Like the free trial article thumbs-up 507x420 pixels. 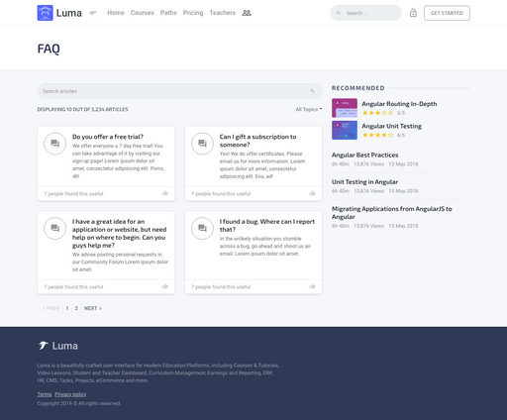(x=165, y=193)
